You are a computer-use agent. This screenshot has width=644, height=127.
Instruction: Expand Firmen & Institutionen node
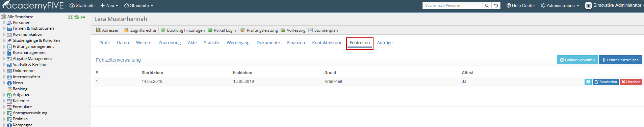pos(4,29)
